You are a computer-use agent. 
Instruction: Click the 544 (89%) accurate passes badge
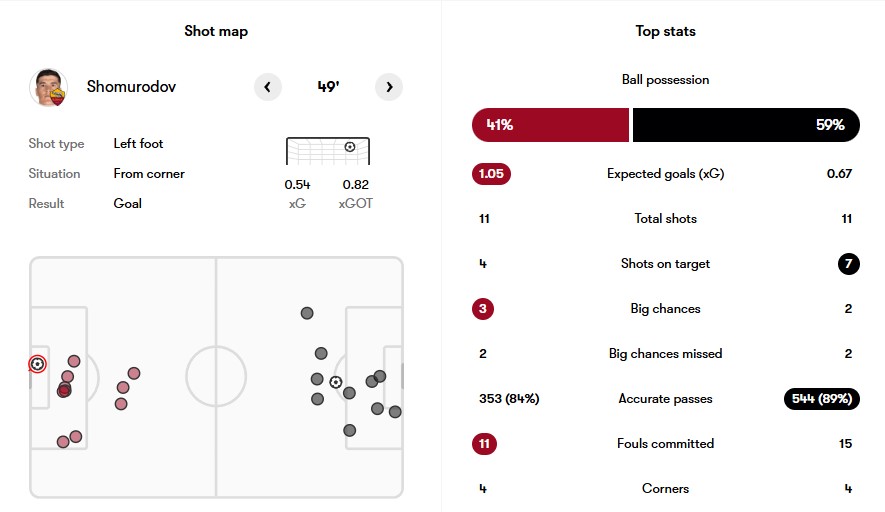coord(822,399)
